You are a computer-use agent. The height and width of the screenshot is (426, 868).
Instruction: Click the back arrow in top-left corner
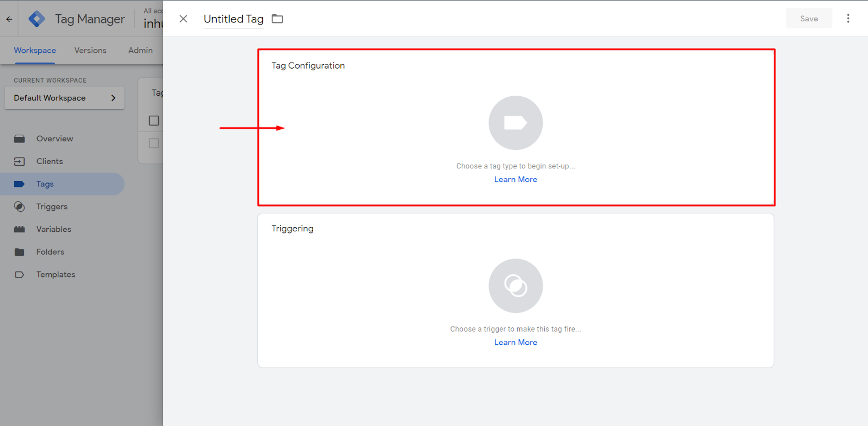(9, 19)
